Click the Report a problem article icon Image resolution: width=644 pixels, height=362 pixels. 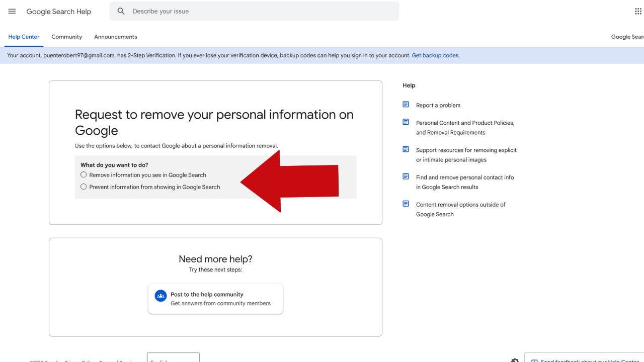point(406,104)
